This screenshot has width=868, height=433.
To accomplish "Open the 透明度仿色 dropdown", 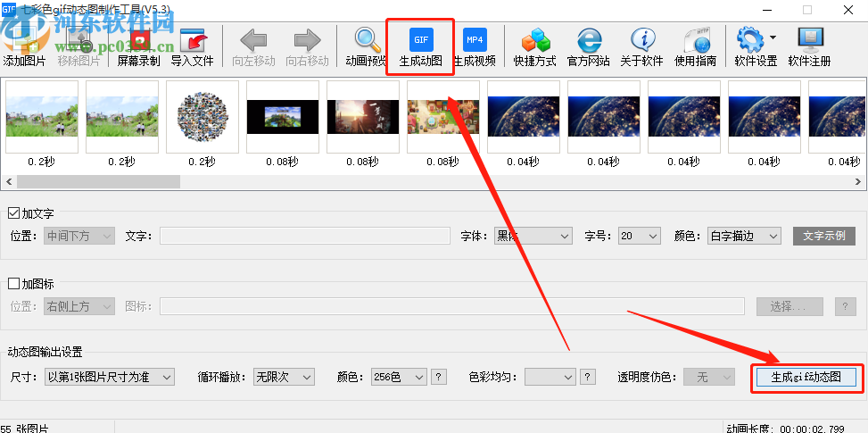I will 708,377.
